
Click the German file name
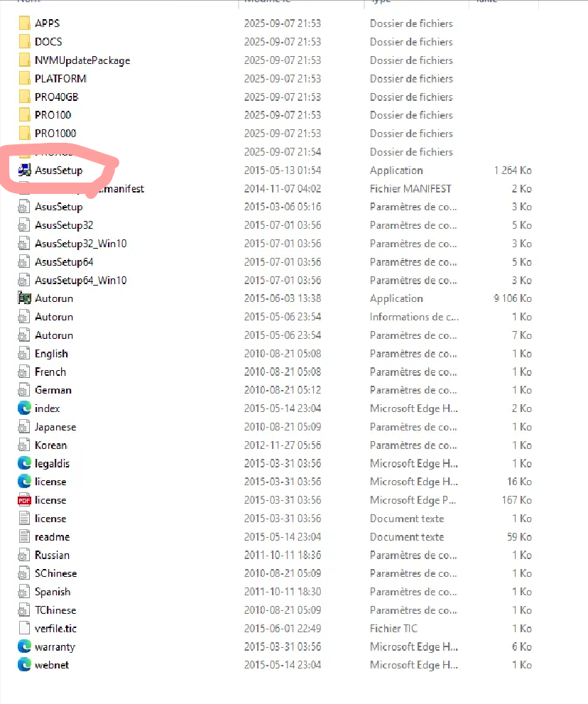53,390
